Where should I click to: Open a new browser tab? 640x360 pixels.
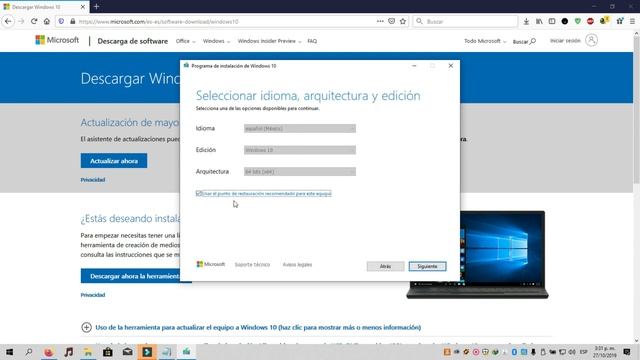point(96,7)
